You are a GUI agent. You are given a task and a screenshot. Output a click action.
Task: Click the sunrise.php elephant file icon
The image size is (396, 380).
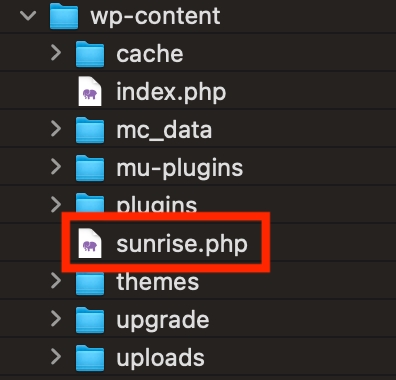(x=90, y=243)
